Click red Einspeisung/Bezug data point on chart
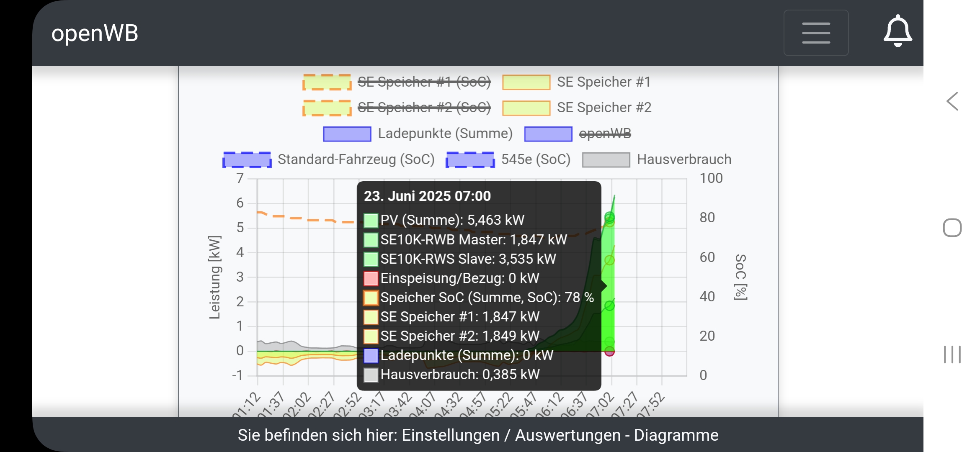This screenshot has width=980, height=452. coord(609,351)
